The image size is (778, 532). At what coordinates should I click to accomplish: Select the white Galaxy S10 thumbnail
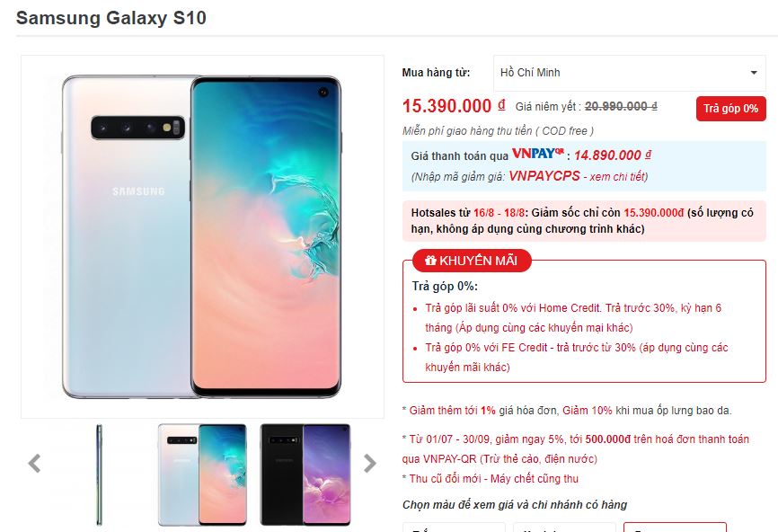[202, 474]
